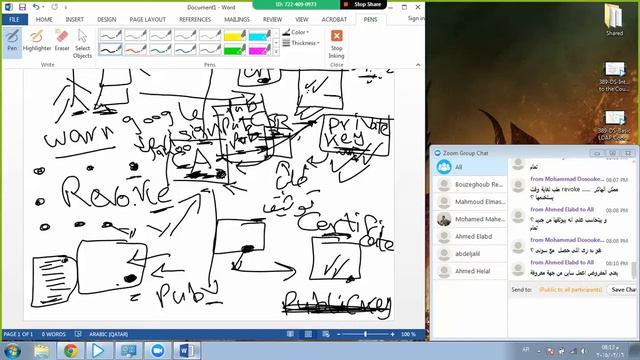This screenshot has height=360, width=640.
Task: Open the pen Thickness dropdown
Action: (x=301, y=43)
